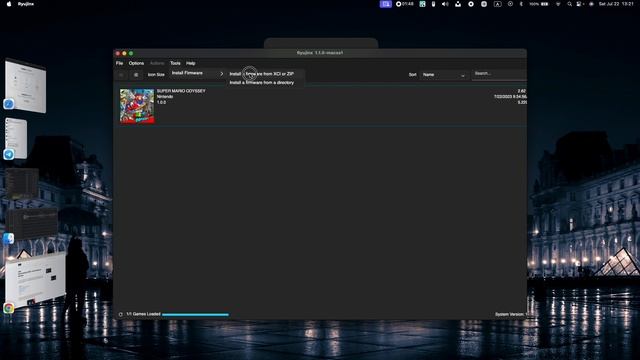Image resolution: width=640 pixels, height=360 pixels.
Task: Open the Finder Stage Manager window thumbnail
Action: (32, 224)
